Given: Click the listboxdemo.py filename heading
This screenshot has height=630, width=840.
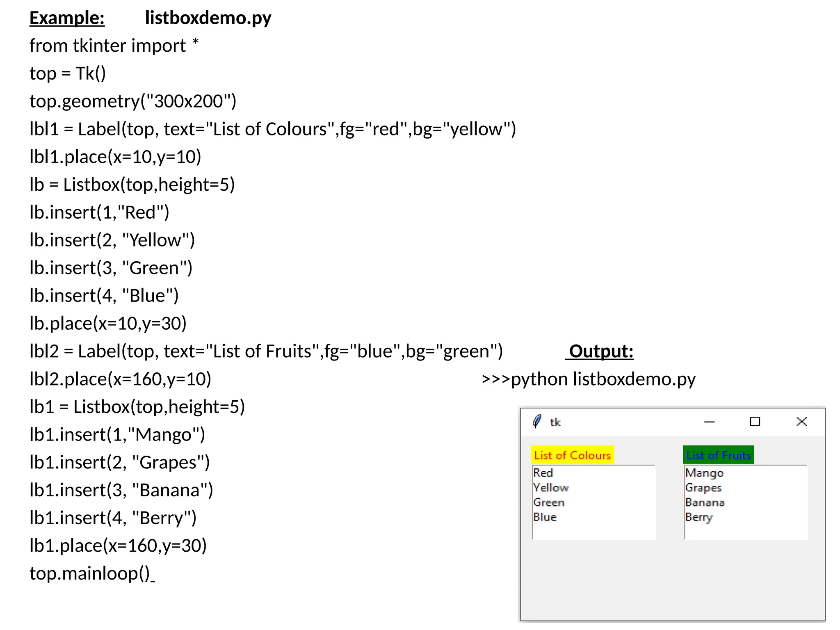Looking at the screenshot, I should [x=208, y=18].
